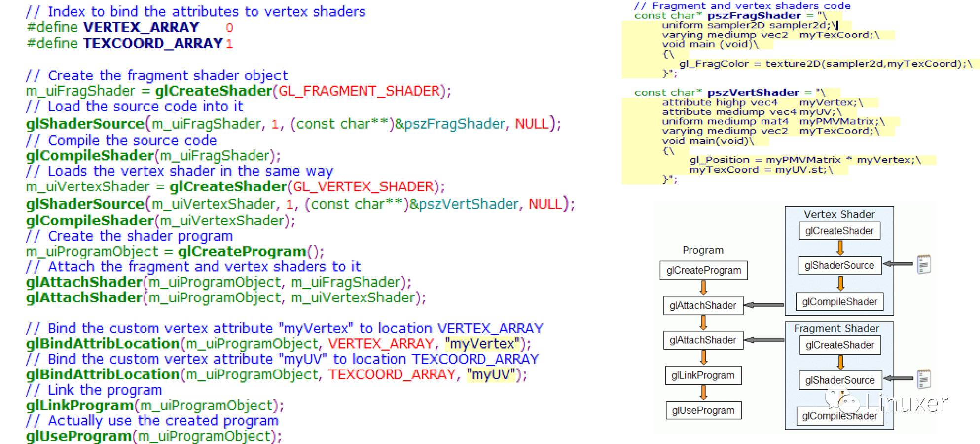Viewport: 980px width, 444px height.
Task: Click 'myTexCoord = myUV.st' line
Action: [x=762, y=169]
